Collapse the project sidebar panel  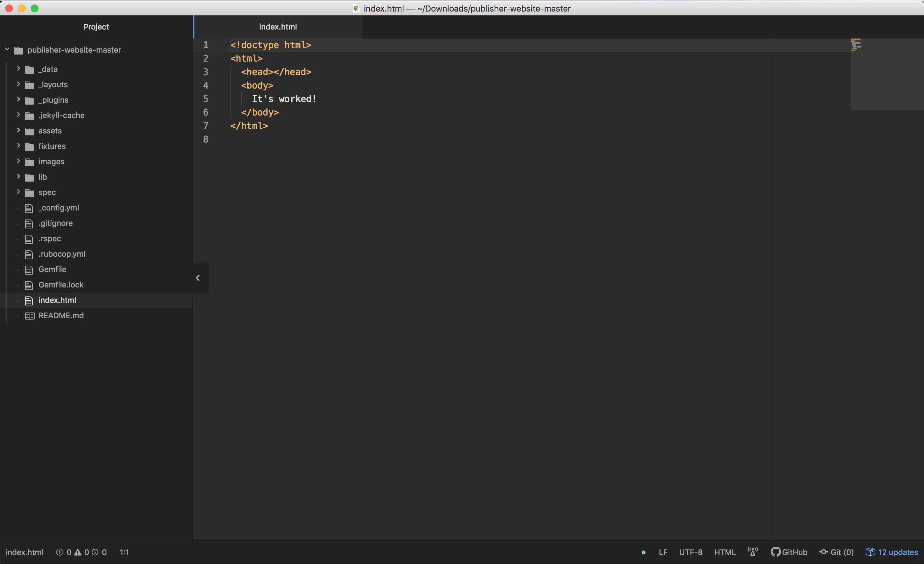click(x=198, y=278)
